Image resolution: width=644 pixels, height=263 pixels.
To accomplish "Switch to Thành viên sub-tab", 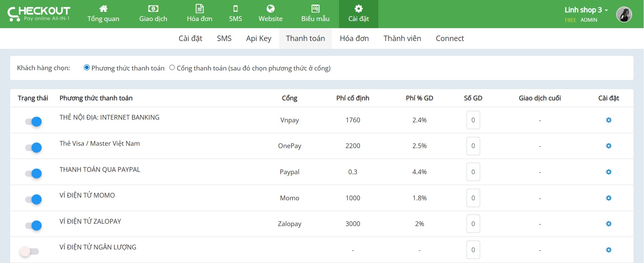I will click(x=402, y=38).
